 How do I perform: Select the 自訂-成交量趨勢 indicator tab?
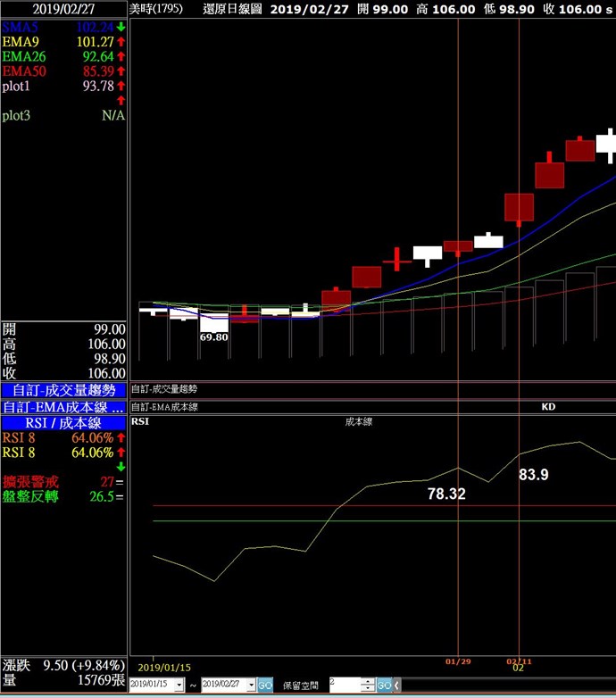[63, 390]
